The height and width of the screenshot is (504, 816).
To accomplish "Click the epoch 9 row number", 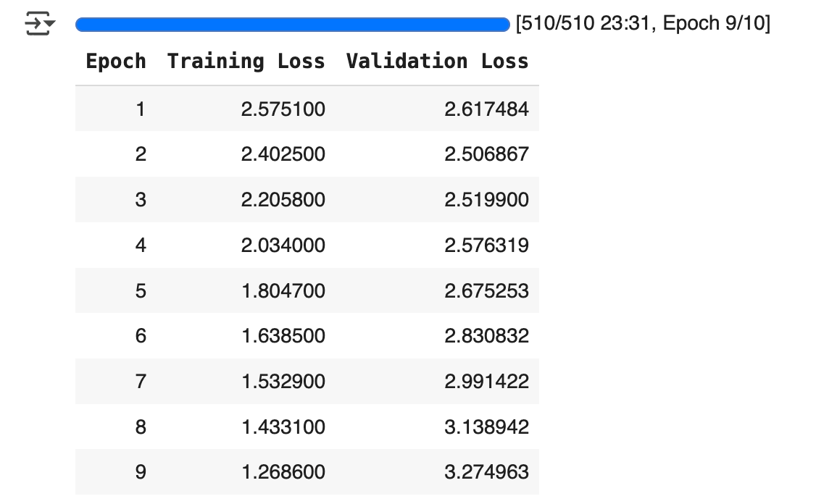I will 140,472.
